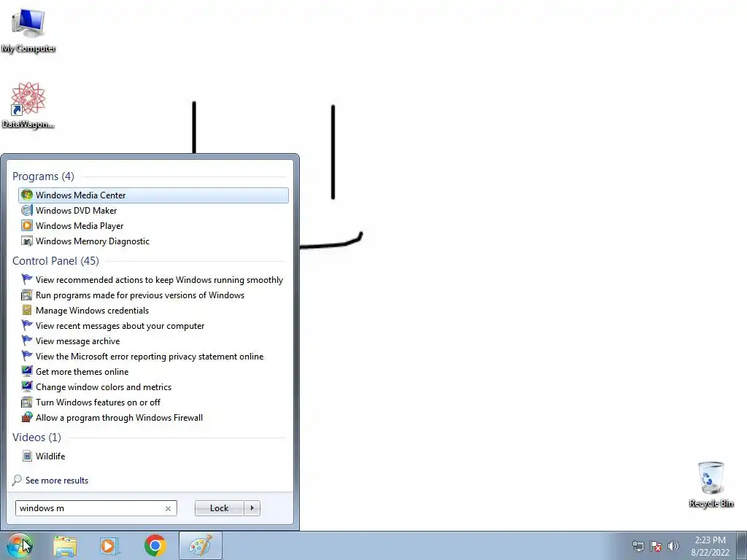Switch to Paint on the taskbar
Image resolution: width=747 pixels, height=560 pixels.
click(201, 545)
